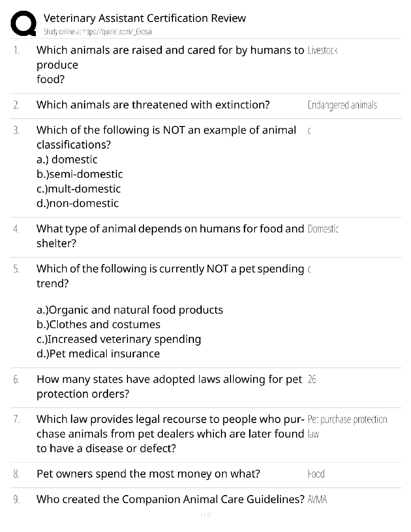This screenshot has height=532, width=411.
Task: Pick option "d.)non-domestic"
Action: point(78,203)
